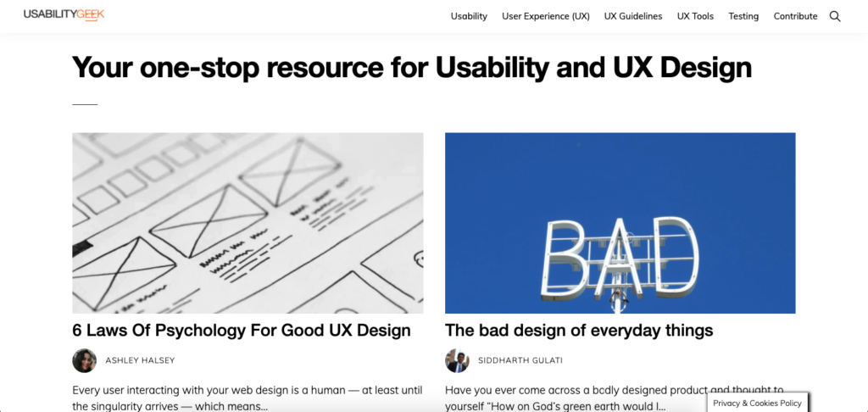Open Ashley Halsey's avatar photo

pyautogui.click(x=84, y=360)
